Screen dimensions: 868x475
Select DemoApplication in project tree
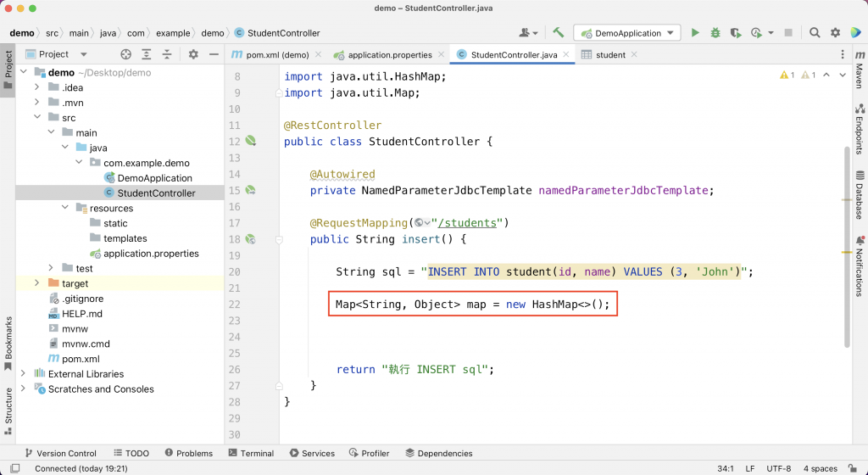[154, 178]
